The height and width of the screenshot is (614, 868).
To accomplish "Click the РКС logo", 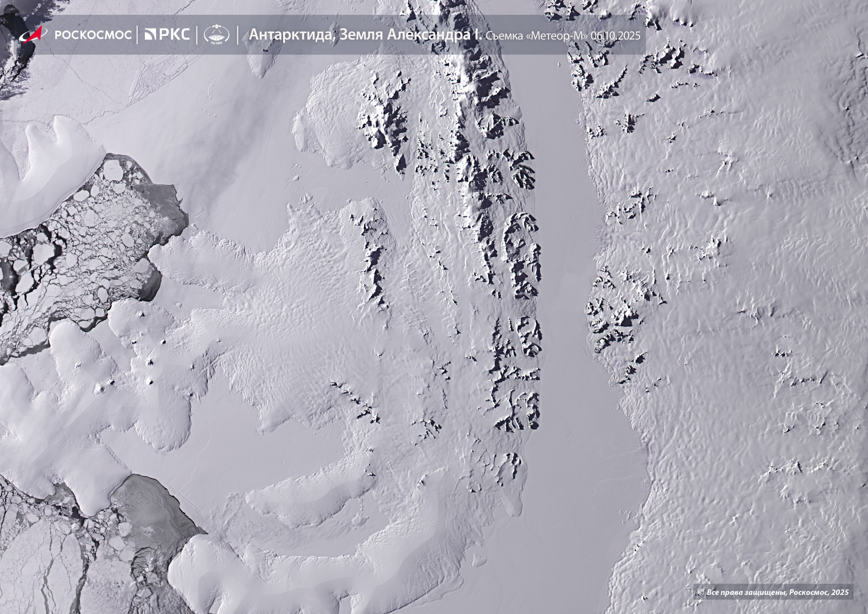I will pyautogui.click(x=174, y=34).
